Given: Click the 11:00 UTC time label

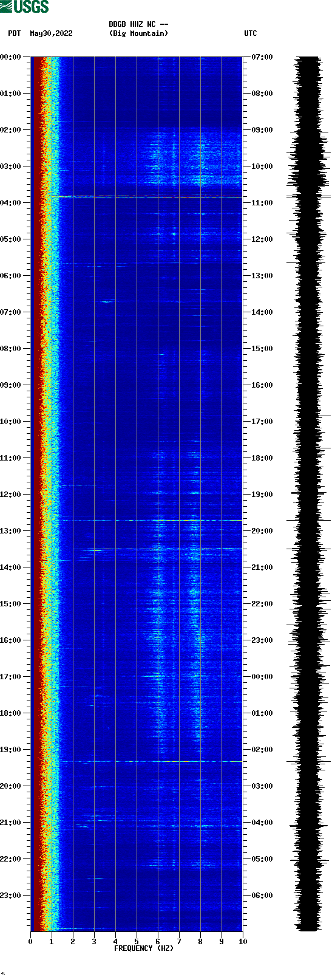Looking at the screenshot, I should (262, 202).
